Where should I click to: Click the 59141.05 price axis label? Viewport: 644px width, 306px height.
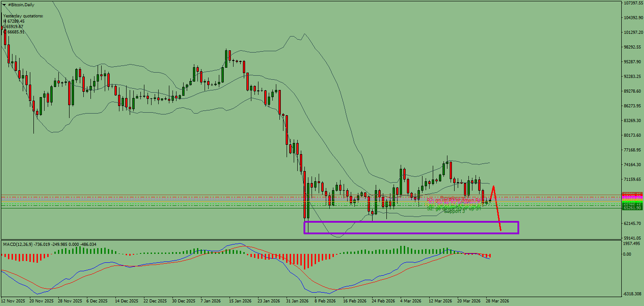click(x=633, y=238)
